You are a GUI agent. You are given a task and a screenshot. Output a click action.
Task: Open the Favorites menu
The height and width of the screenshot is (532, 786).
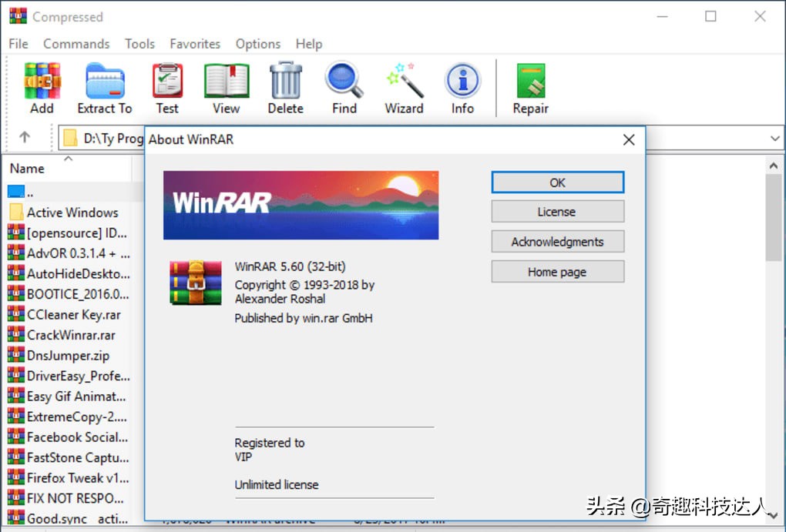click(195, 44)
